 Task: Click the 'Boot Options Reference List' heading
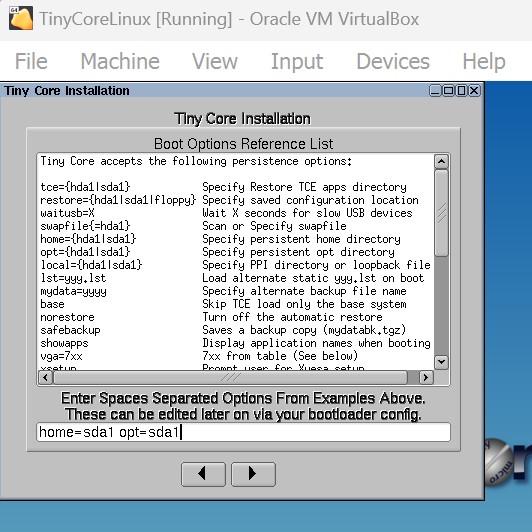coord(243,144)
